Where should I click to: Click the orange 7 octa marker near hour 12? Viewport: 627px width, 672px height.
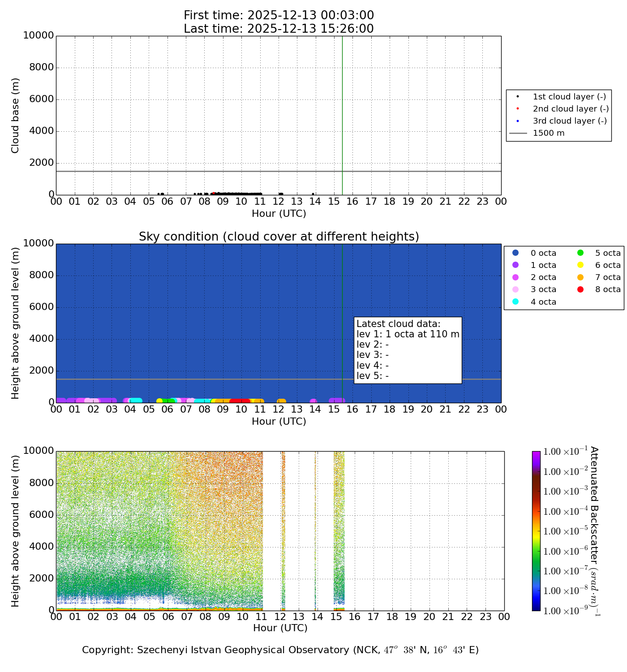281,401
